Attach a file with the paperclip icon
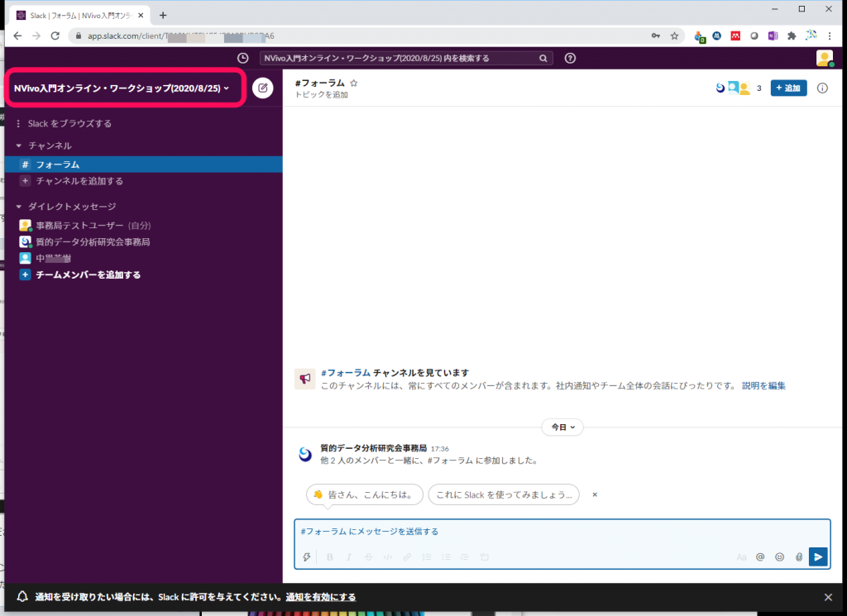Viewport: 847px width, 616px height. coord(799,557)
